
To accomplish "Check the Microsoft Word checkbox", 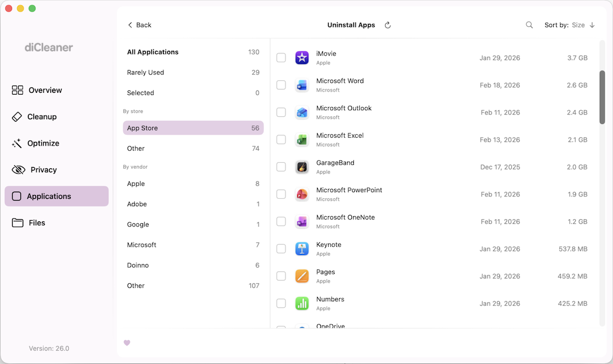I will [281, 85].
